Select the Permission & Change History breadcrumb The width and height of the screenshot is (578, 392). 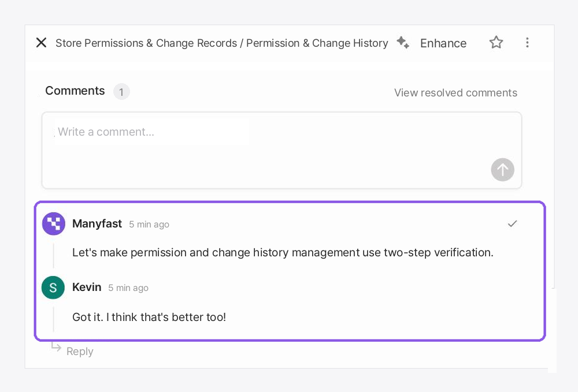click(317, 43)
